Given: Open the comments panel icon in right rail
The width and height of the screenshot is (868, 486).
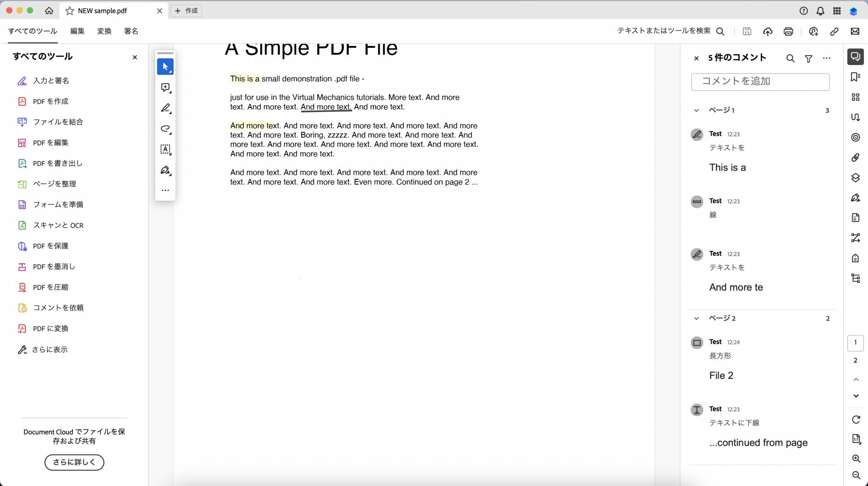Looking at the screenshot, I should click(855, 56).
